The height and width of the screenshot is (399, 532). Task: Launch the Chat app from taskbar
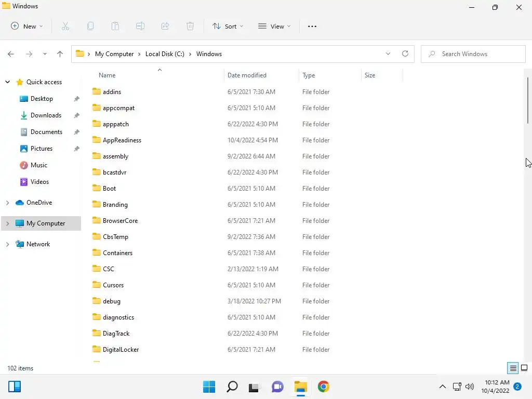tap(277, 387)
